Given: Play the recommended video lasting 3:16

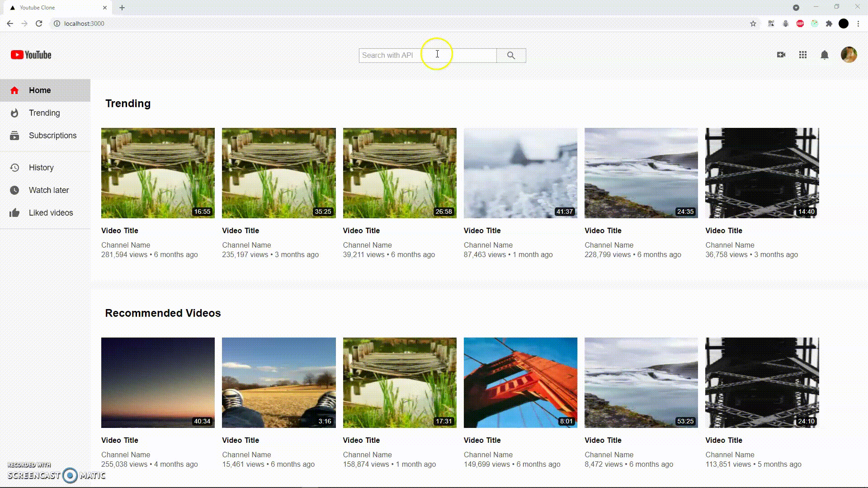Looking at the screenshot, I should (279, 383).
